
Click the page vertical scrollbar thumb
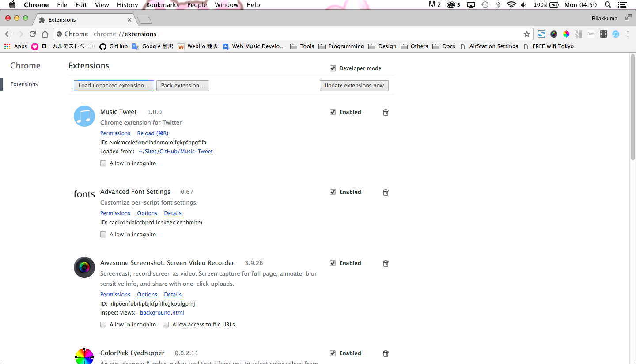pos(632,106)
